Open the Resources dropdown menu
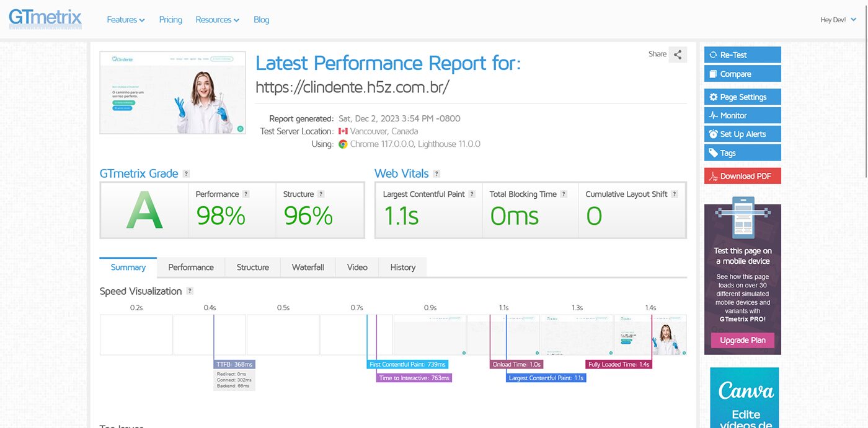 pyautogui.click(x=217, y=20)
